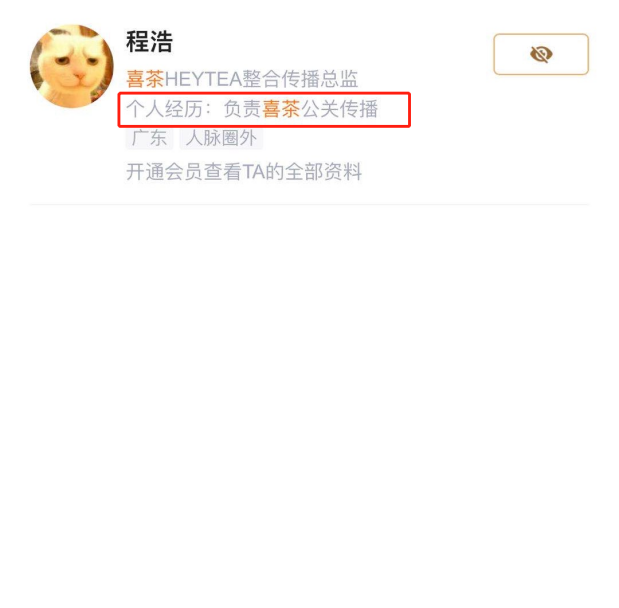The width and height of the screenshot is (619, 608).
Task: Click the 公关传播 text in the experience line
Action: point(339,109)
